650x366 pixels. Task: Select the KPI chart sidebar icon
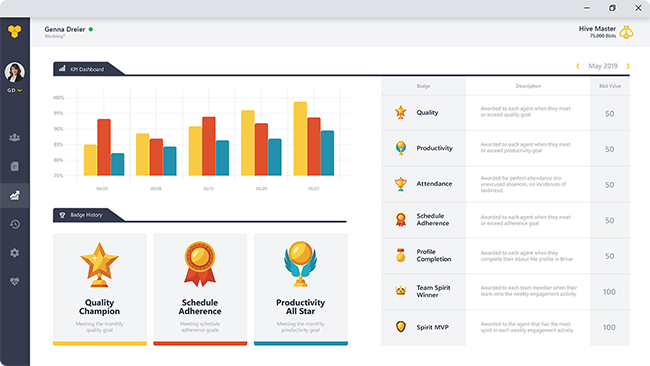point(15,195)
